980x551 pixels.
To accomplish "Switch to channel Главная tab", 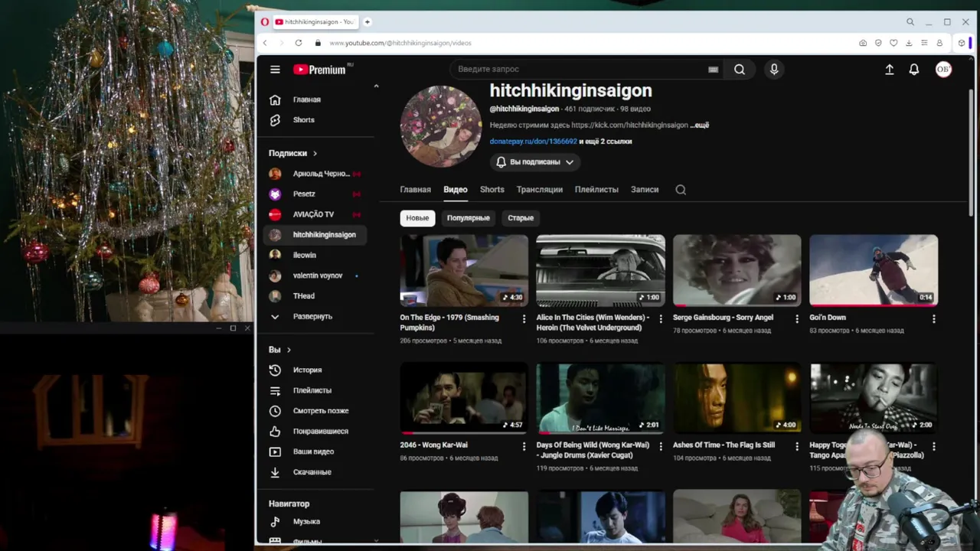I will coord(416,190).
